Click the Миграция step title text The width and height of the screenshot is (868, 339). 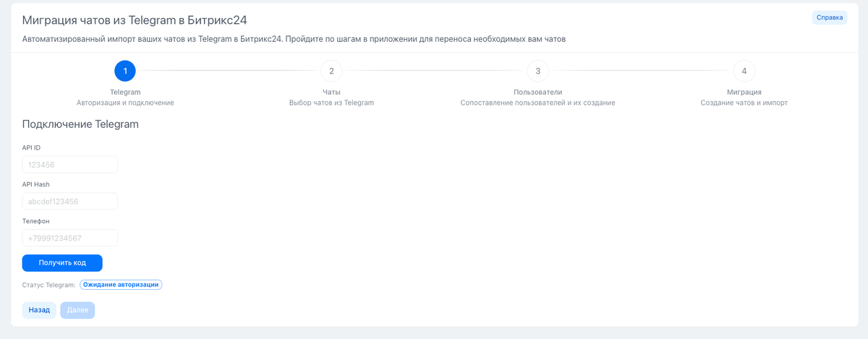coord(744,92)
